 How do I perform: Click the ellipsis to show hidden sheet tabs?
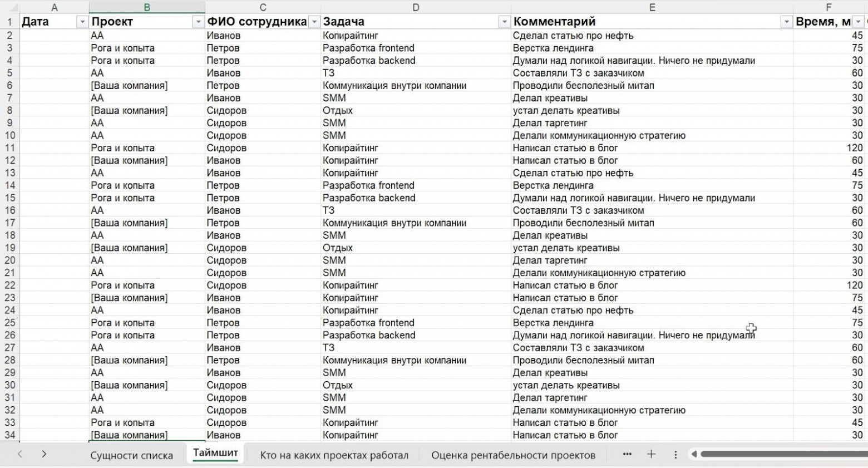pyautogui.click(x=627, y=455)
